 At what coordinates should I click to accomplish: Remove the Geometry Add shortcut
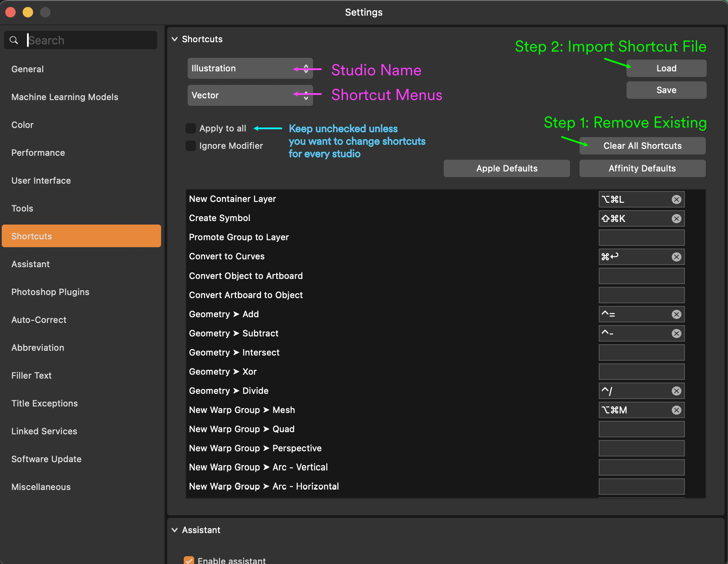tap(676, 314)
